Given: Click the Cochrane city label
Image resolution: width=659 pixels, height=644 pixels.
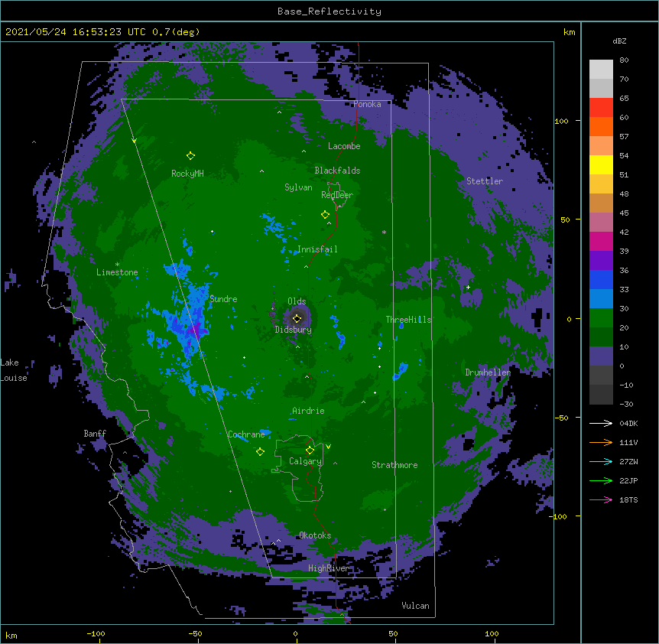Looking at the screenshot, I should [x=246, y=434].
